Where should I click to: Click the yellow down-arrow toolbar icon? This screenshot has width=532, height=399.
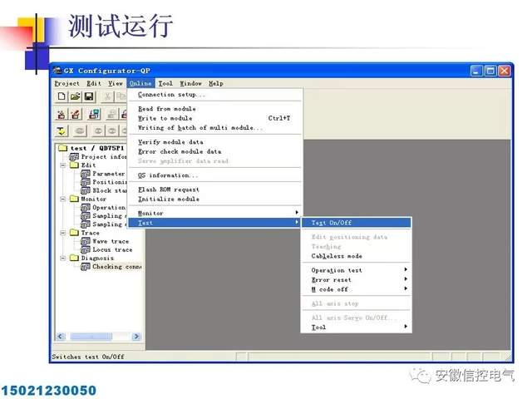tap(62, 131)
